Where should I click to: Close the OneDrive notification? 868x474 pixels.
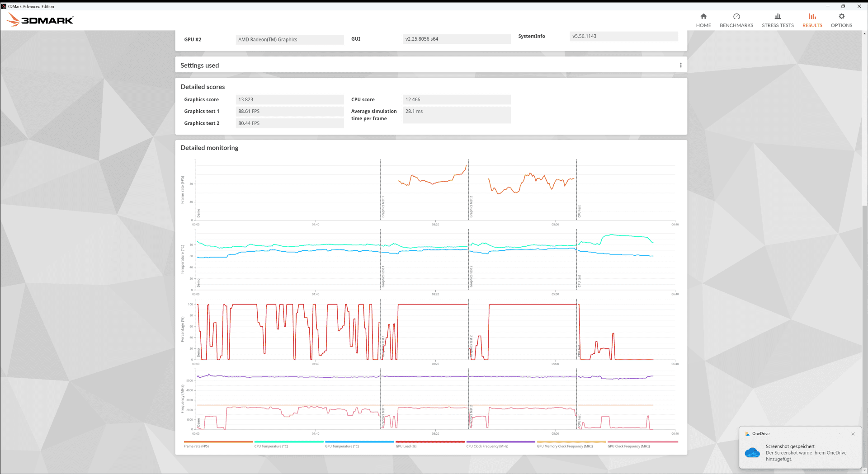tap(853, 434)
